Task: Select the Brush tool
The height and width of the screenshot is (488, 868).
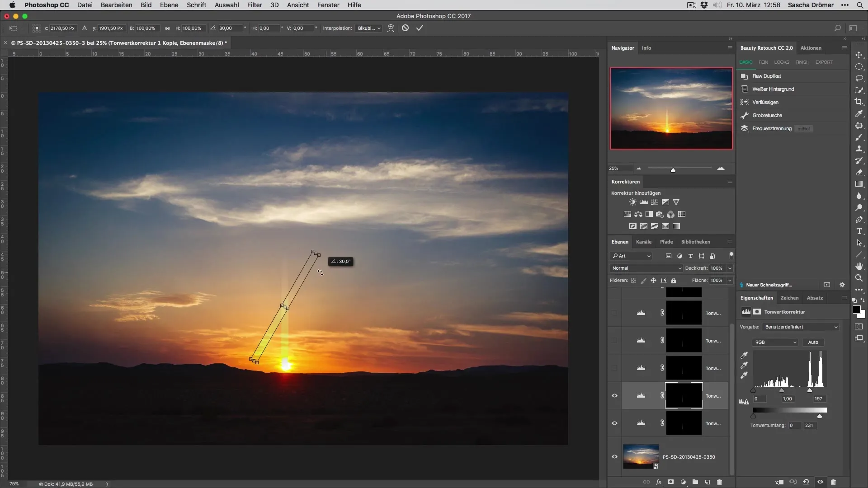Action: pyautogui.click(x=859, y=137)
